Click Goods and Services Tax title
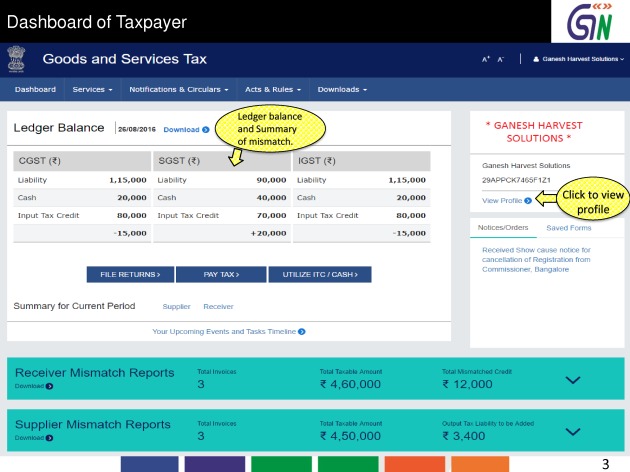 point(125,59)
